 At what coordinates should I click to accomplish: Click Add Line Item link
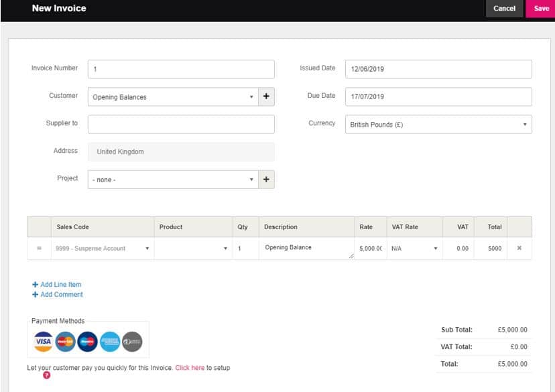pos(60,285)
